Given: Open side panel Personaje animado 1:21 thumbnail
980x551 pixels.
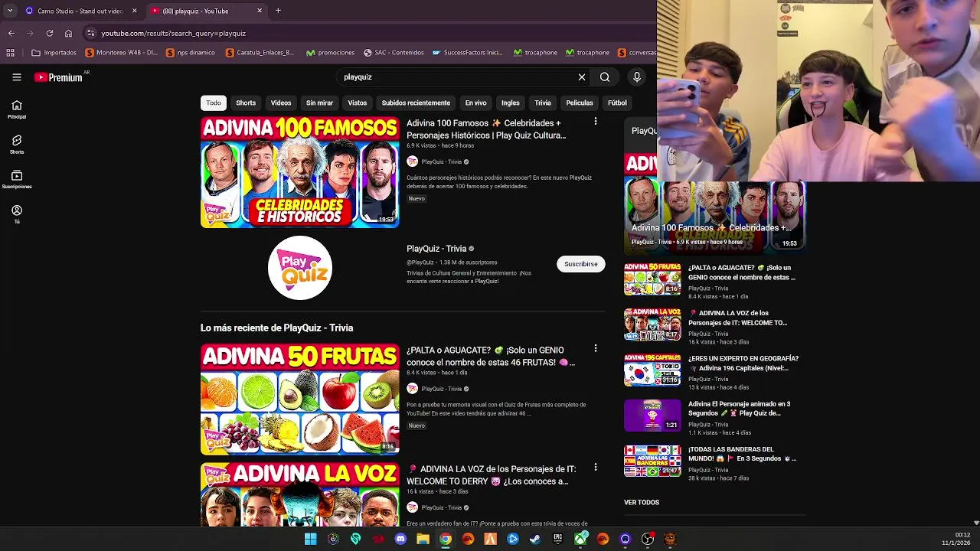Looking at the screenshot, I should click(652, 416).
